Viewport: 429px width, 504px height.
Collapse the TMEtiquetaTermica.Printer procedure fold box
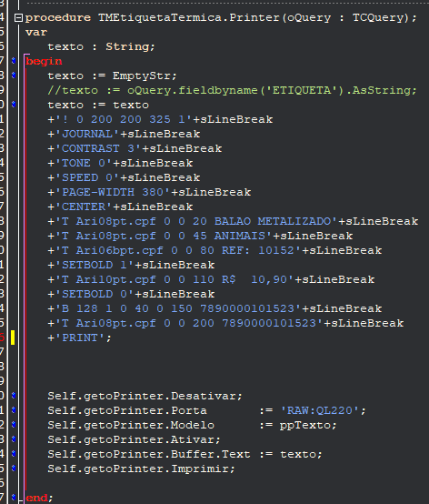pos(18,17)
